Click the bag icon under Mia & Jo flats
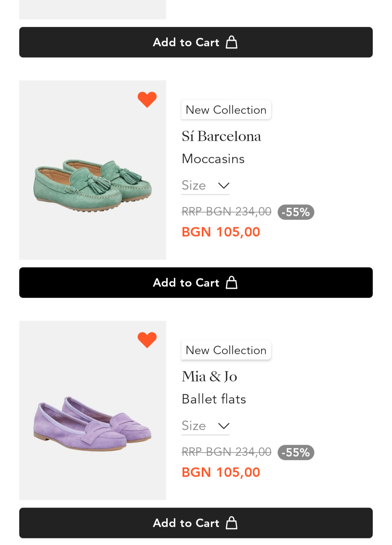 click(232, 523)
